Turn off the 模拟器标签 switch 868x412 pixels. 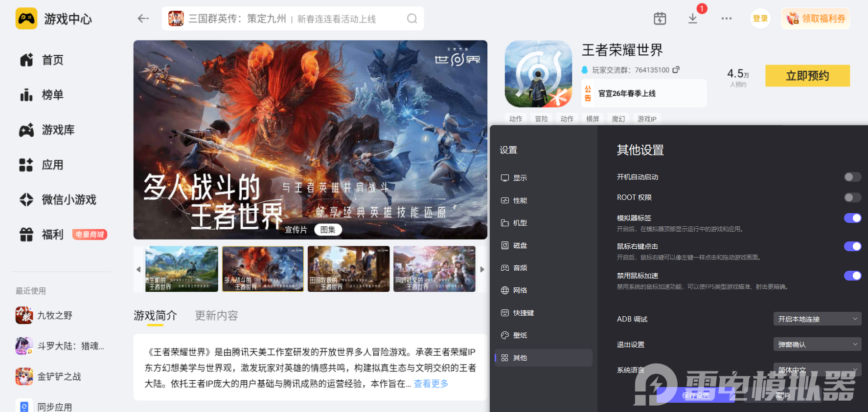tap(852, 218)
